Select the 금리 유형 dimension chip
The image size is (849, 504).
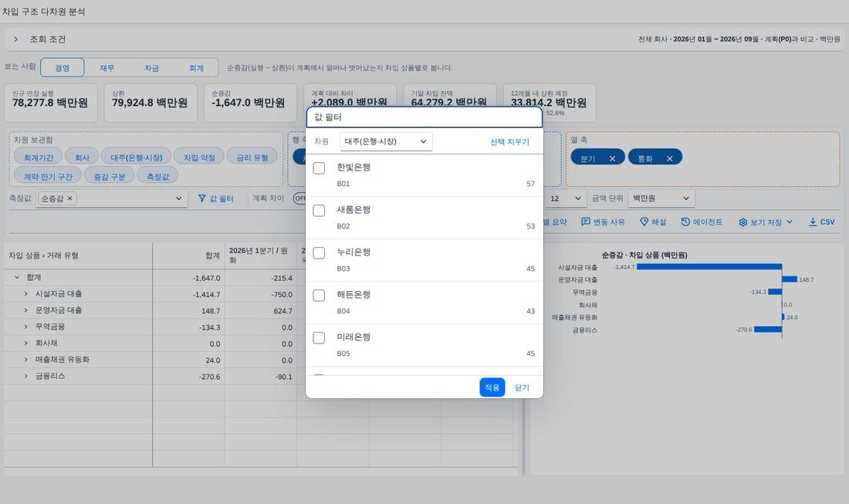pyautogui.click(x=252, y=157)
